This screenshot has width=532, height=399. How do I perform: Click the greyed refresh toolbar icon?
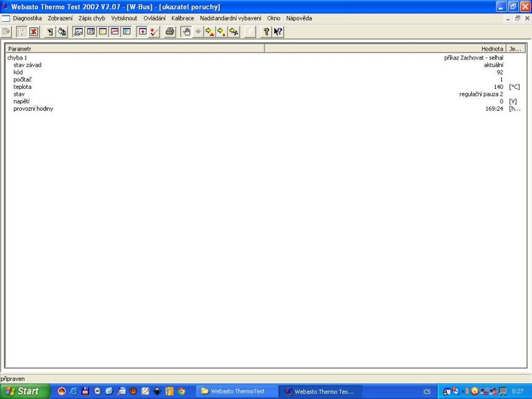[x=22, y=32]
